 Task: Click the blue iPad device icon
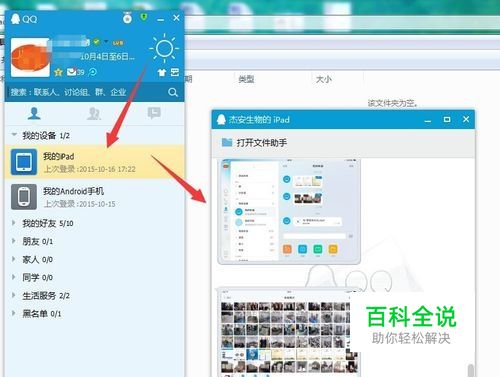(24, 162)
